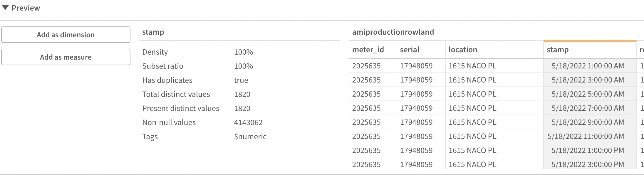This screenshot has width=644, height=175.
Task: Click the amiproductionrowland table name
Action: tap(393, 32)
